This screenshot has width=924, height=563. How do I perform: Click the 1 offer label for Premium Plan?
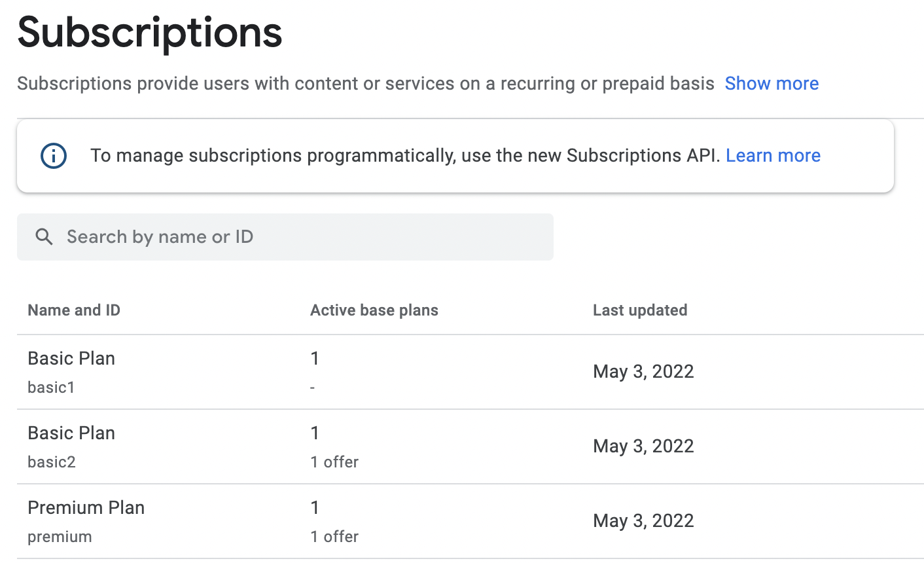[334, 537]
